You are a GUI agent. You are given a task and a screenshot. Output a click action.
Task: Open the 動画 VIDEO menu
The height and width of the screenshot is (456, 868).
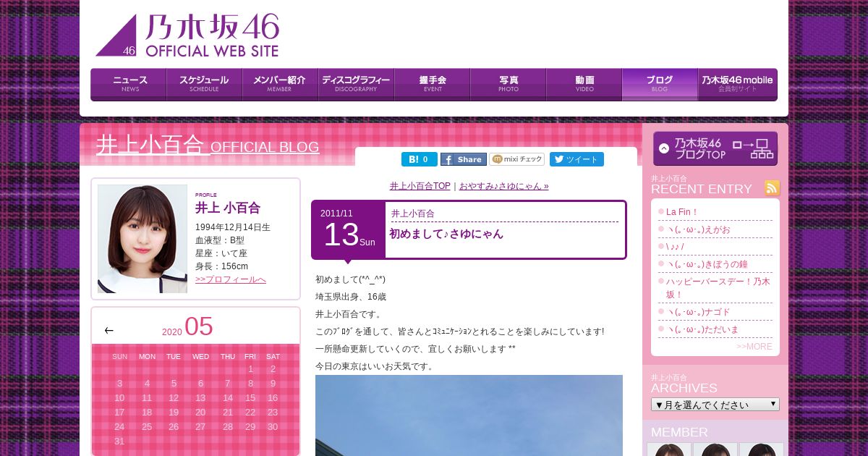[584, 84]
